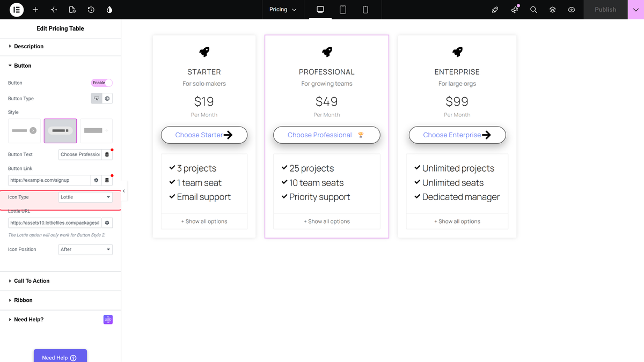Click the plus Add Element icon

(x=35, y=10)
